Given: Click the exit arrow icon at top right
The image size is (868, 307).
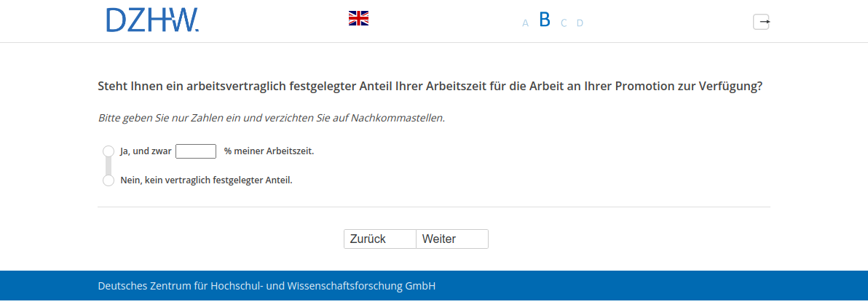Looking at the screenshot, I should (x=761, y=22).
